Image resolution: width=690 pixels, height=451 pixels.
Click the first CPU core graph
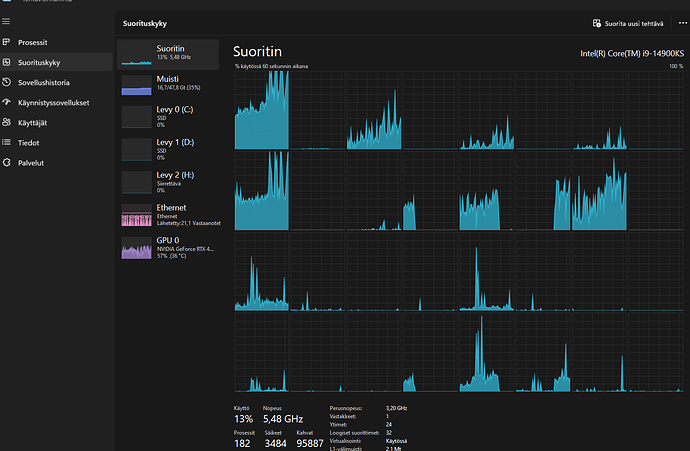coord(261,110)
